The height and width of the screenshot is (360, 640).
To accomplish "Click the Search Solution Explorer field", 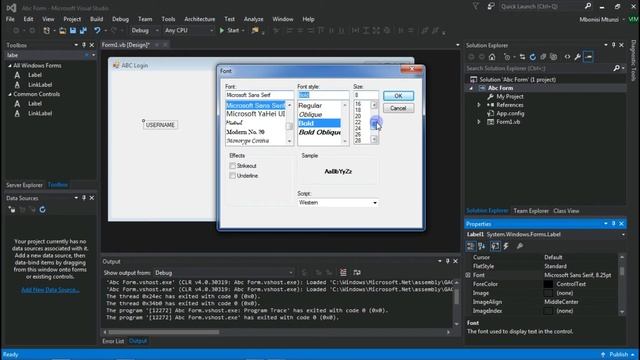I will (x=539, y=68).
